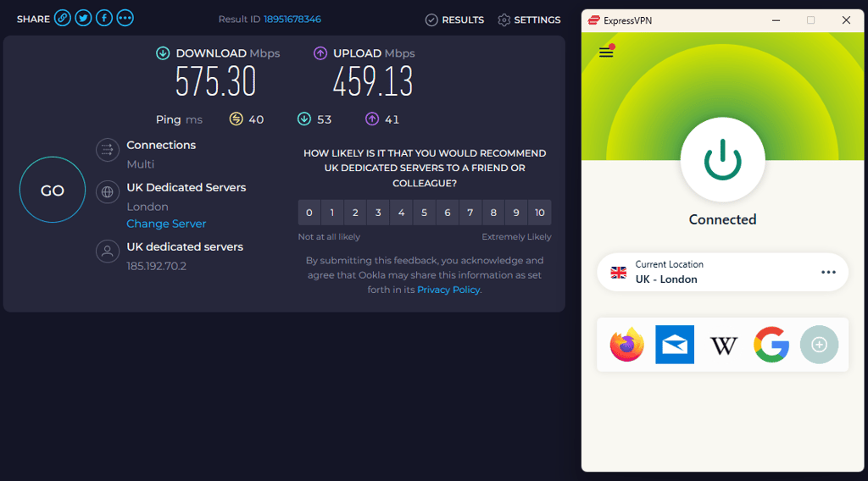The height and width of the screenshot is (481, 868).
Task: Rate recommendation 2
Action: 355,213
